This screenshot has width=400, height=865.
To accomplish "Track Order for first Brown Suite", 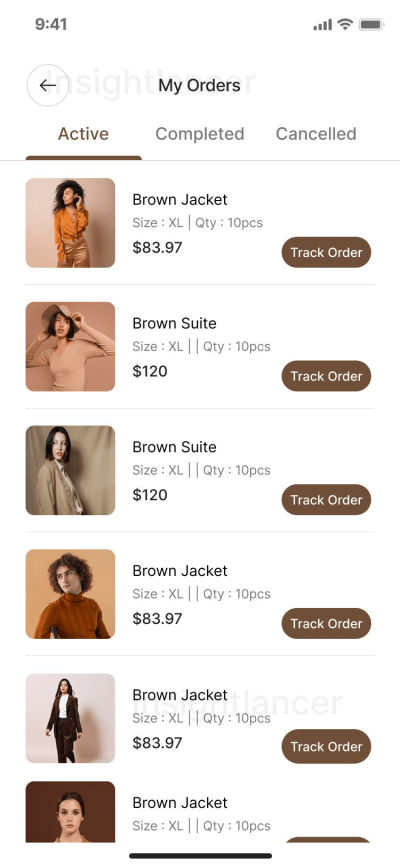I will point(326,376).
